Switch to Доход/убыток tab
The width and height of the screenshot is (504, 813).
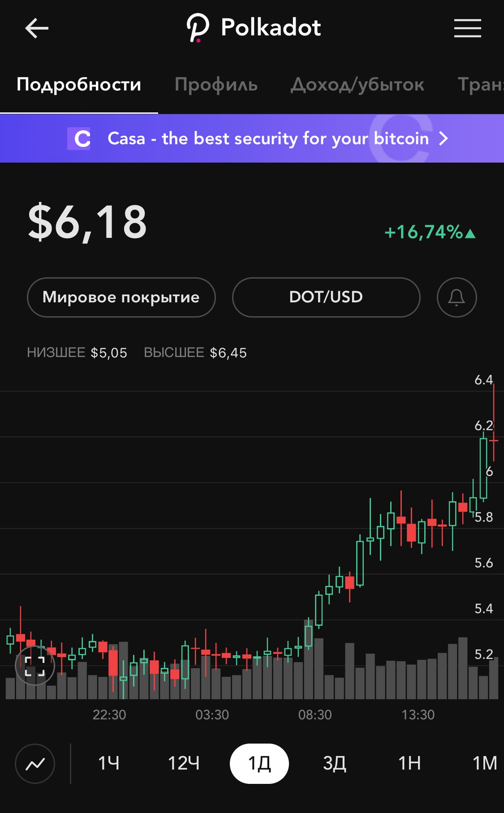tap(358, 84)
